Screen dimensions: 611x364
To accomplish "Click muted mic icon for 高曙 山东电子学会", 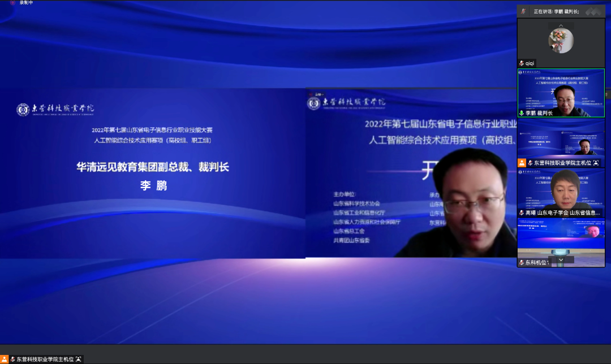I will (522, 213).
